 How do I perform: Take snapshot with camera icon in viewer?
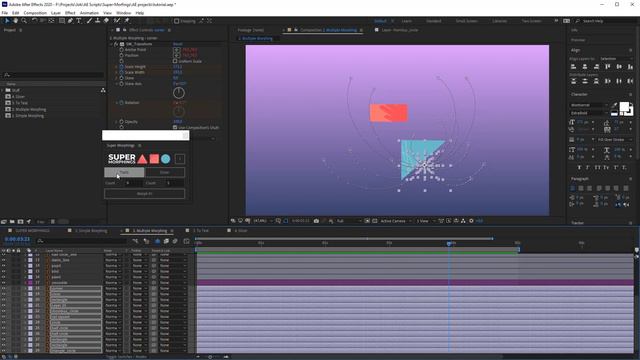(x=316, y=221)
